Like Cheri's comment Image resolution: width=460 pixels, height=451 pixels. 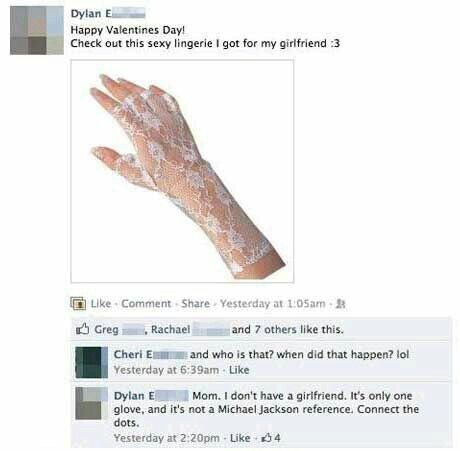pyautogui.click(x=239, y=370)
